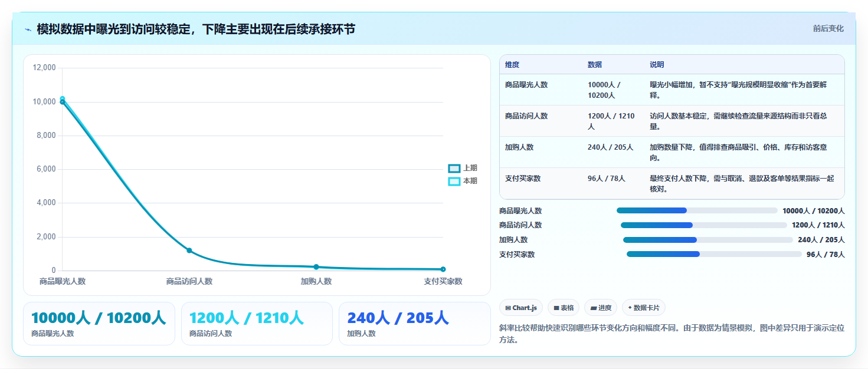The height and width of the screenshot is (369, 868).
Task: Click the 商品曝光人数 progress bar
Action: pyautogui.click(x=697, y=210)
